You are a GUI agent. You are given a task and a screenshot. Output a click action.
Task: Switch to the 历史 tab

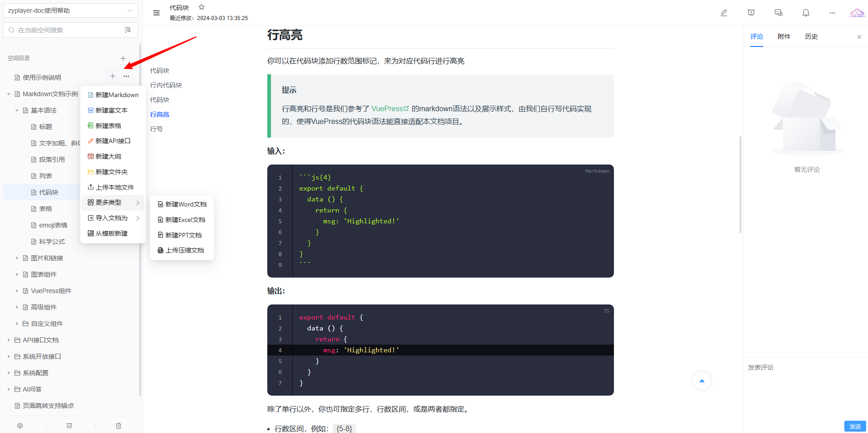tap(811, 36)
